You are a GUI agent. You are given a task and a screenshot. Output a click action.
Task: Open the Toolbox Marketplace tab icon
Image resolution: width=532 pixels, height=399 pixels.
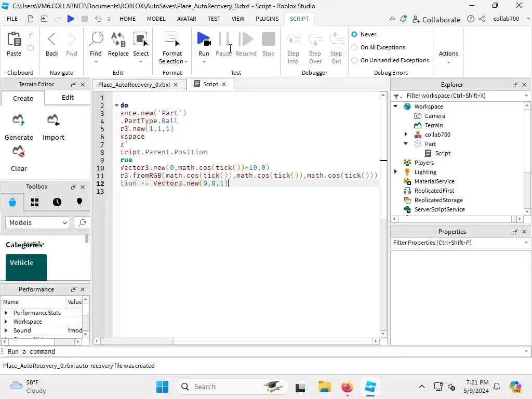coord(12,202)
